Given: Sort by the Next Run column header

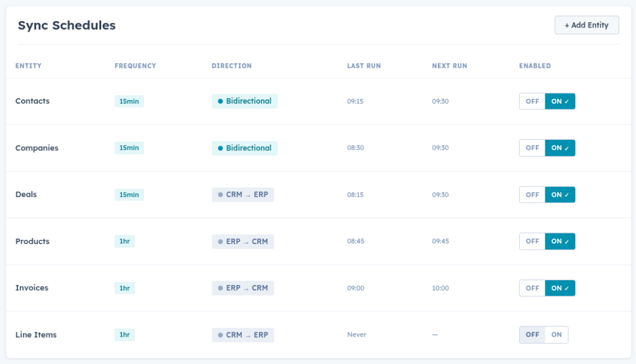Looking at the screenshot, I should click(449, 66).
